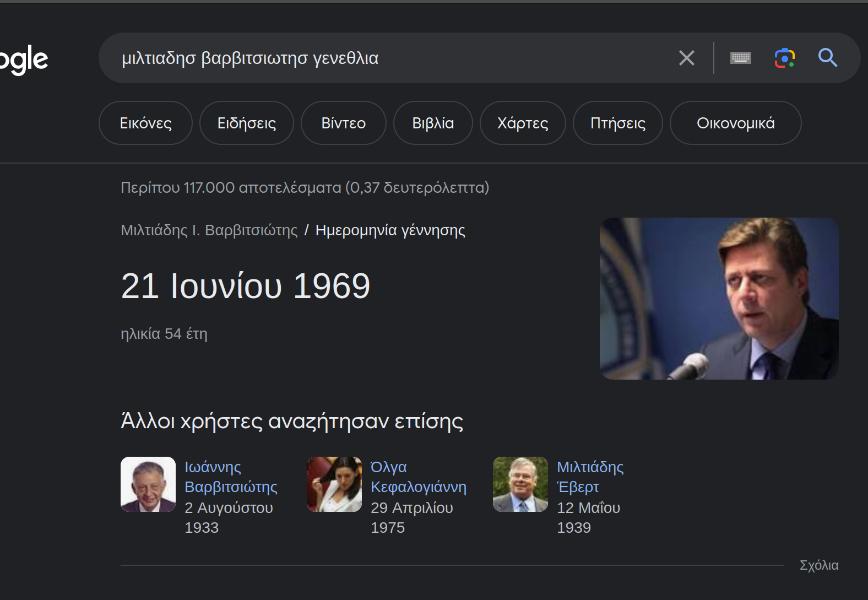The image size is (868, 600).
Task: Click the date 29 Απριλίου 1975
Action: coord(412,518)
